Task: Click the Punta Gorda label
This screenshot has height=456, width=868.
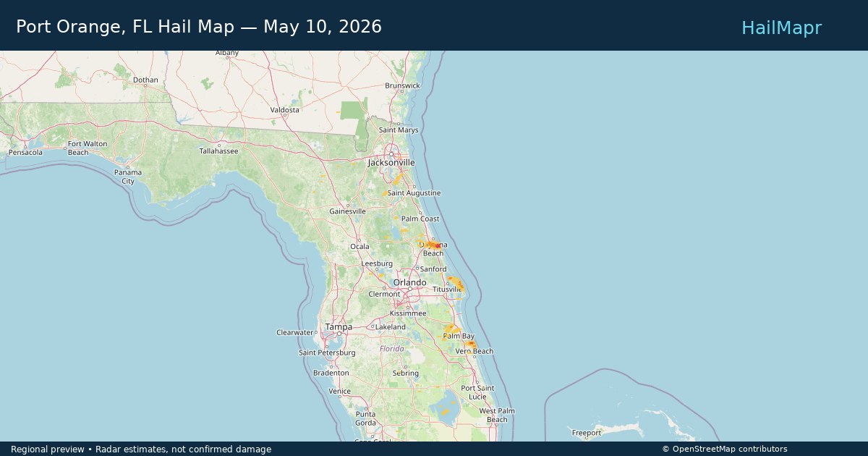Action: pos(365,418)
